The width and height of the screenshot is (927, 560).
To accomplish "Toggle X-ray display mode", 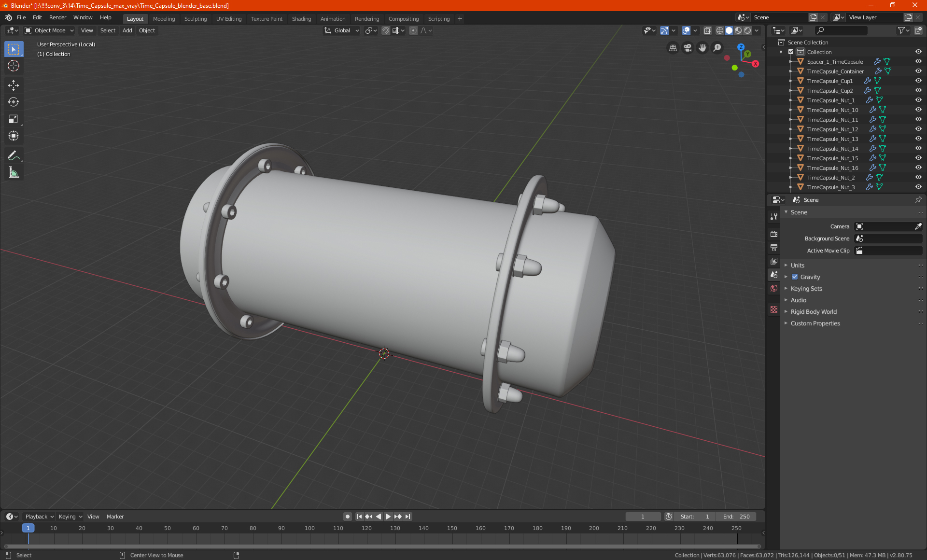I will (x=707, y=30).
